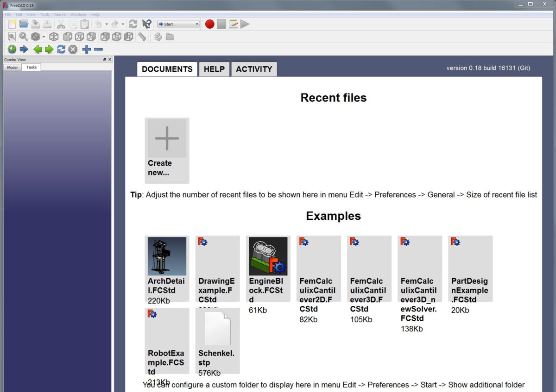Create a new empty document from toolbar
This screenshot has height=392, width=556.
point(12,24)
